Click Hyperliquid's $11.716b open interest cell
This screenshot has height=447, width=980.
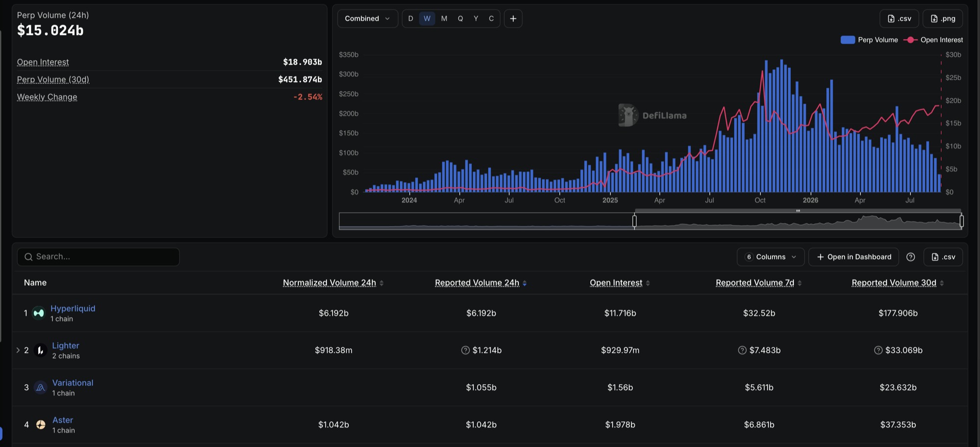tap(620, 313)
